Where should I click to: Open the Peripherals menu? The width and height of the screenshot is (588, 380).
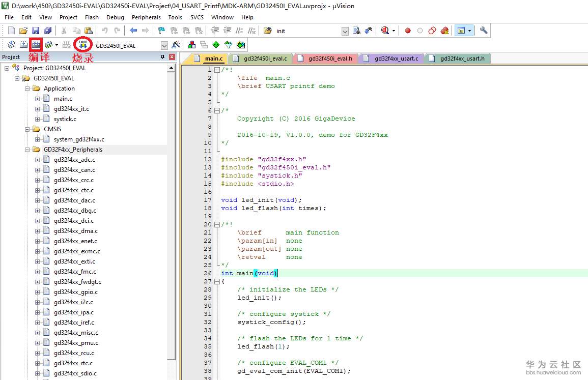pos(146,17)
